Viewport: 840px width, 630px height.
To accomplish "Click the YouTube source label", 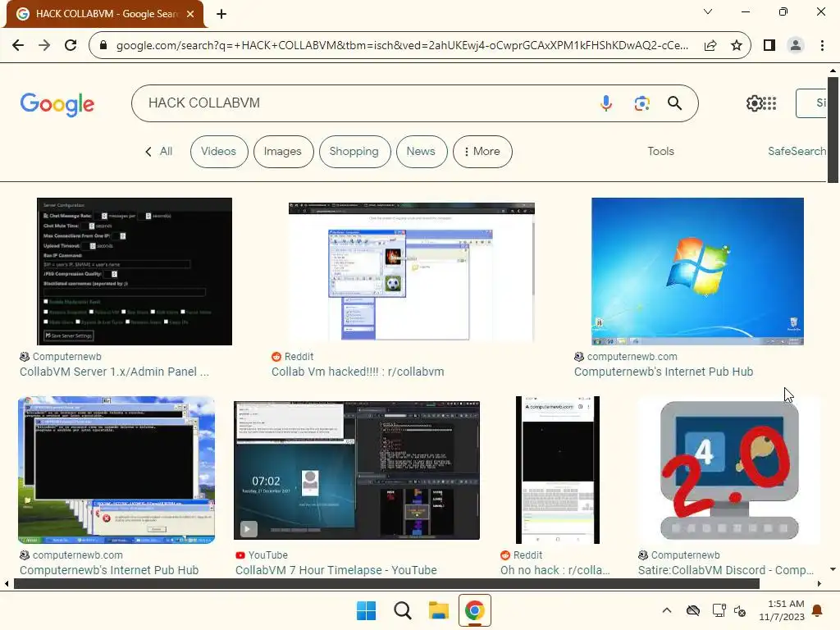I will tap(268, 555).
